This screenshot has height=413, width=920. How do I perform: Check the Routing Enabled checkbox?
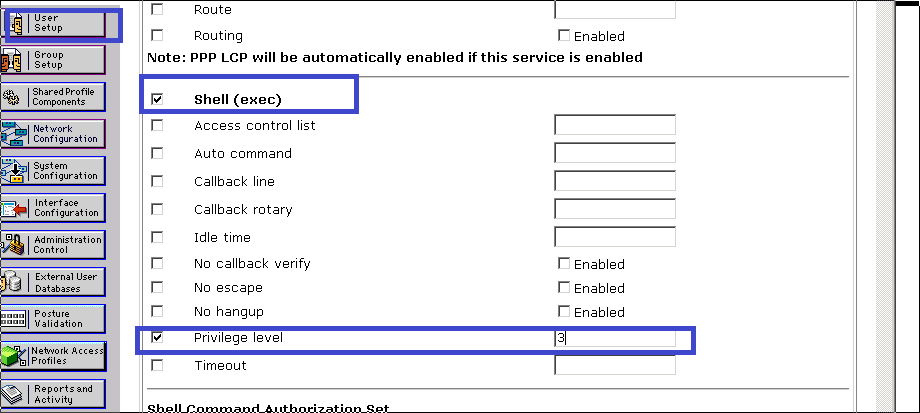(x=565, y=36)
